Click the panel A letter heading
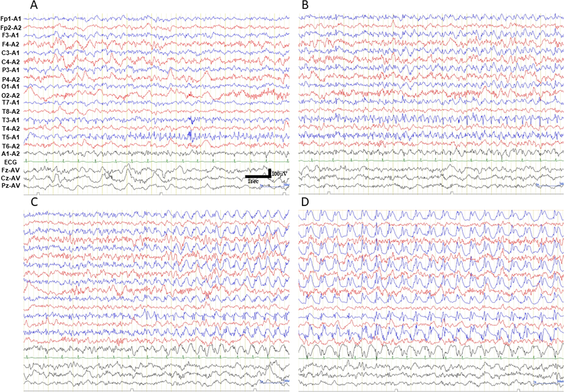The width and height of the screenshot is (564, 392). pos(34,5)
